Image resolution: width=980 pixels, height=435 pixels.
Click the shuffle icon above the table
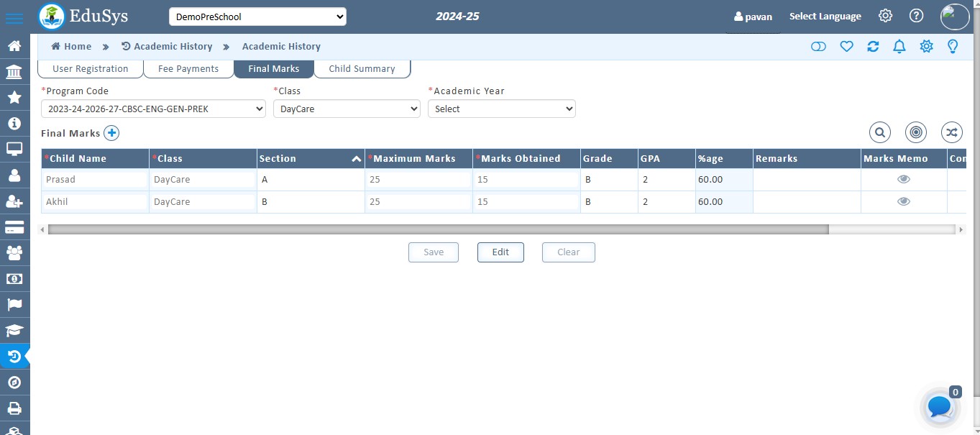pyautogui.click(x=952, y=132)
